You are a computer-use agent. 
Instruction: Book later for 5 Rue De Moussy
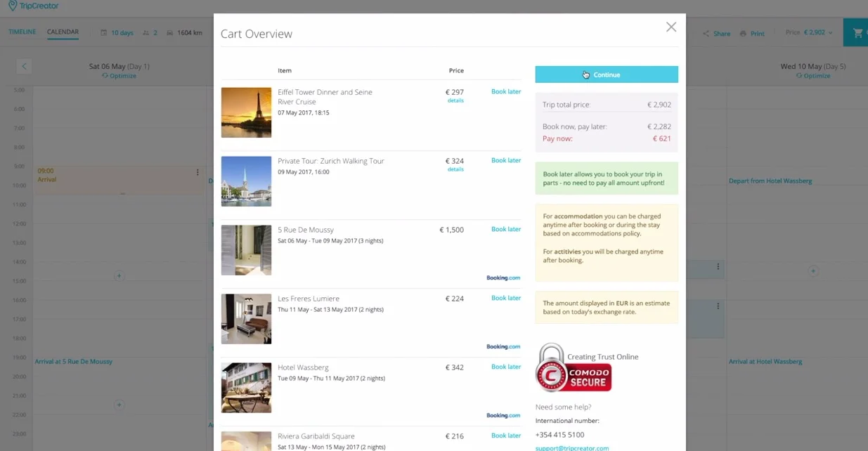[506, 230]
